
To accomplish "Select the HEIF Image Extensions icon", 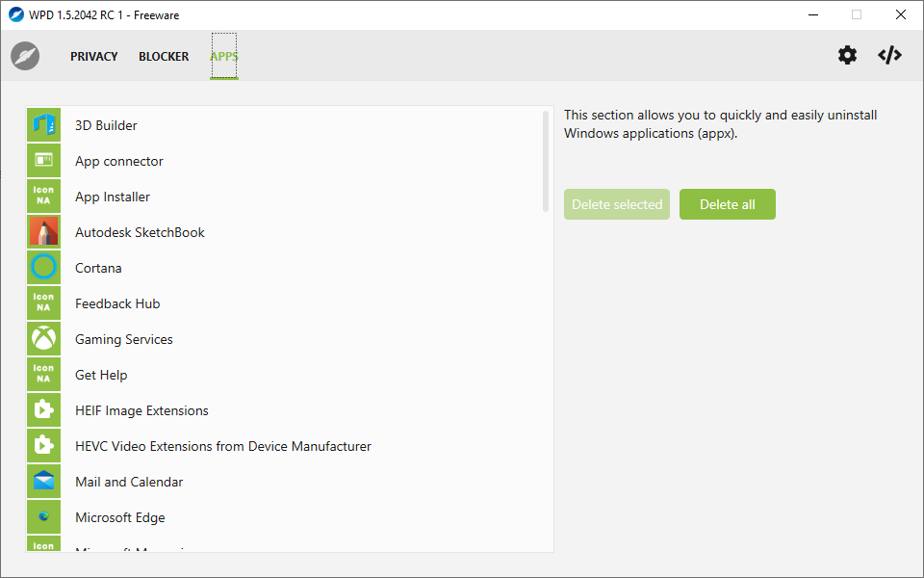I will coord(43,410).
